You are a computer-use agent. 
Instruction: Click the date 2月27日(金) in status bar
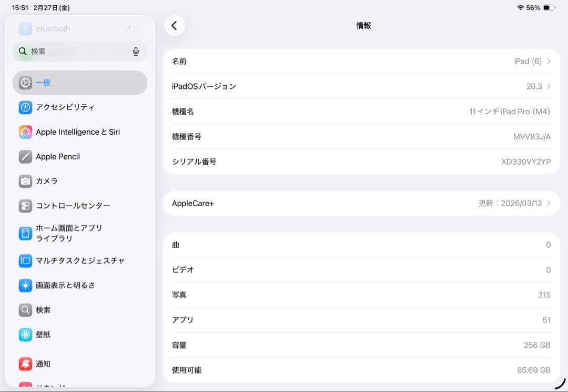[52, 7]
